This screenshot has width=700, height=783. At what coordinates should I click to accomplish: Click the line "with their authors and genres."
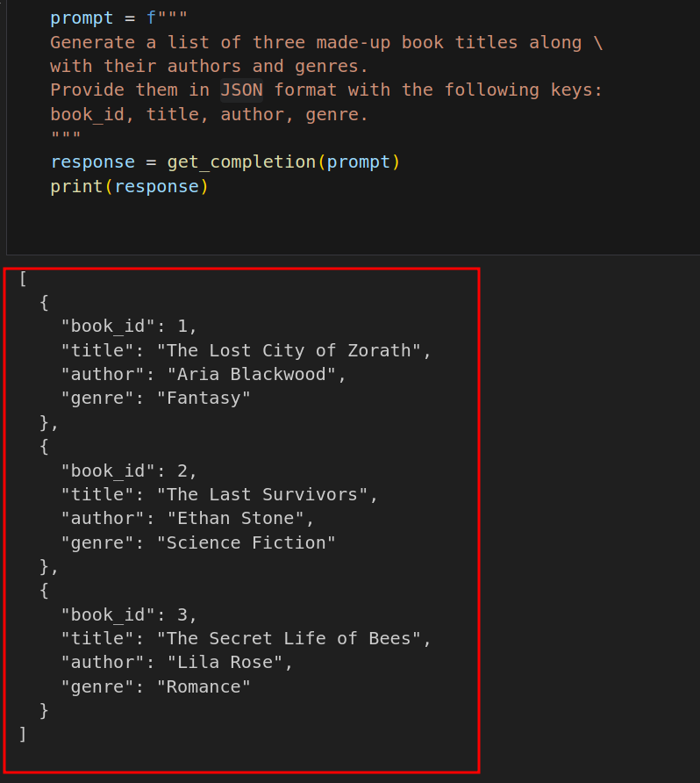(x=210, y=67)
